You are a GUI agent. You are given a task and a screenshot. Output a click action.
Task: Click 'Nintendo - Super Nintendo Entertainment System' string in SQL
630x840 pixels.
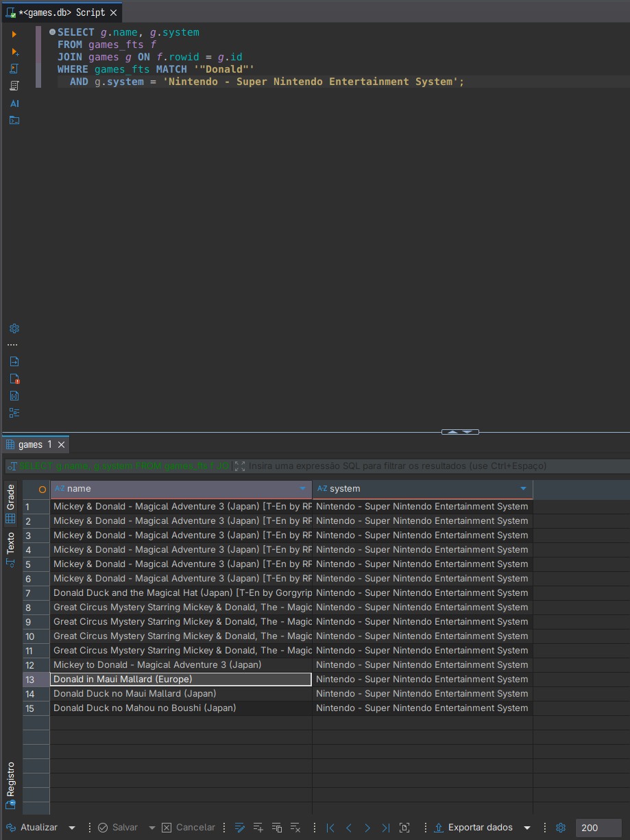point(311,82)
